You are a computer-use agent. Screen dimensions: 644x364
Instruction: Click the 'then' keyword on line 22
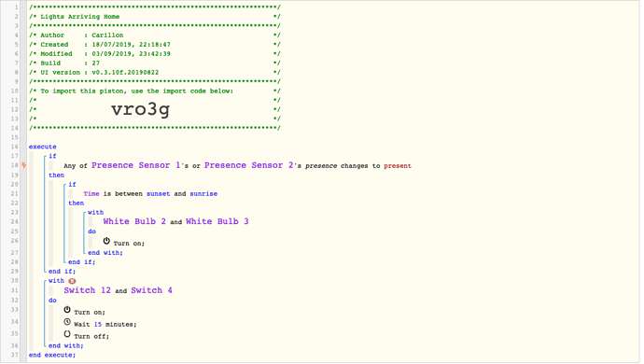(76, 203)
